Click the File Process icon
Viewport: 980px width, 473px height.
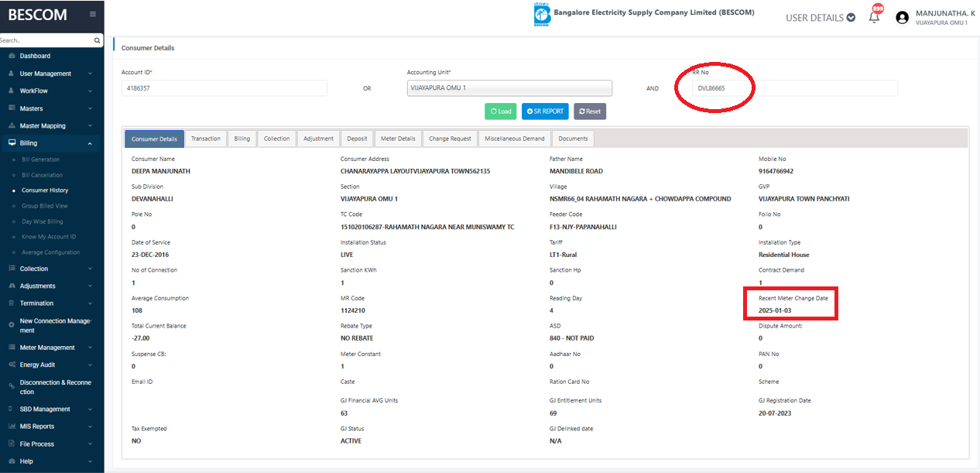coord(12,444)
